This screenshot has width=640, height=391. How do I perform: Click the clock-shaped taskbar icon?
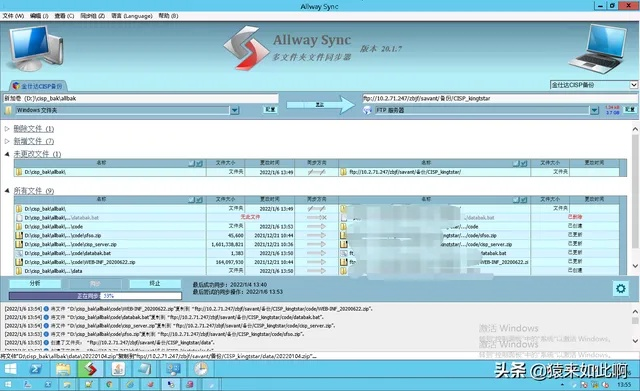point(200,369)
